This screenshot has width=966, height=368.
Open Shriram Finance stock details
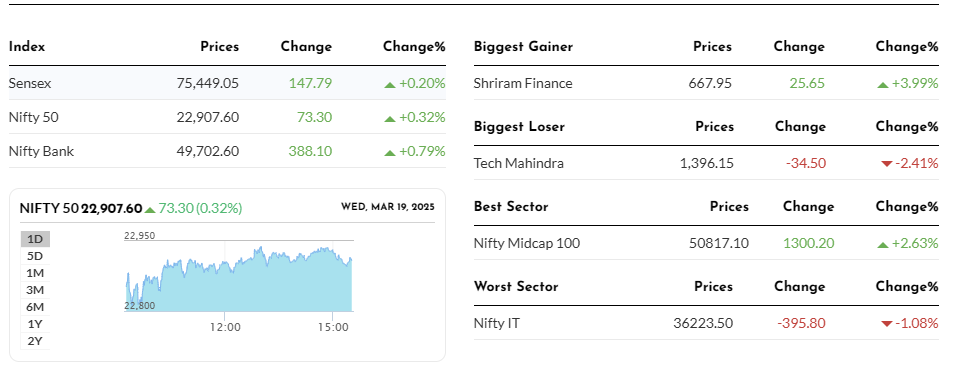(523, 83)
